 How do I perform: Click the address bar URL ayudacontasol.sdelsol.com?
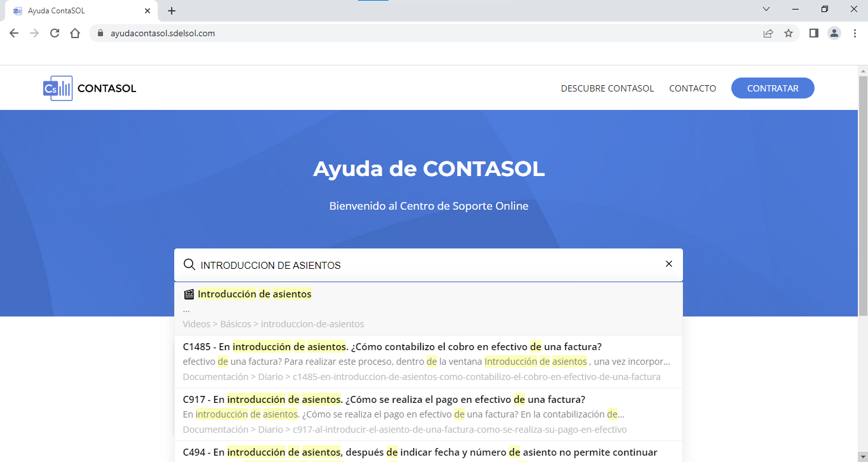pyautogui.click(x=163, y=33)
